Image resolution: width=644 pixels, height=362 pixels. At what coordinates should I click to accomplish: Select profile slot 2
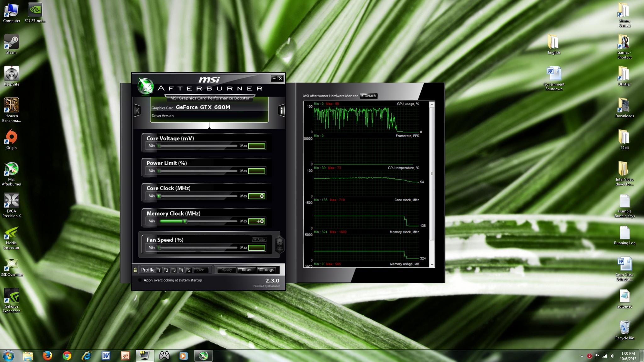(x=167, y=270)
